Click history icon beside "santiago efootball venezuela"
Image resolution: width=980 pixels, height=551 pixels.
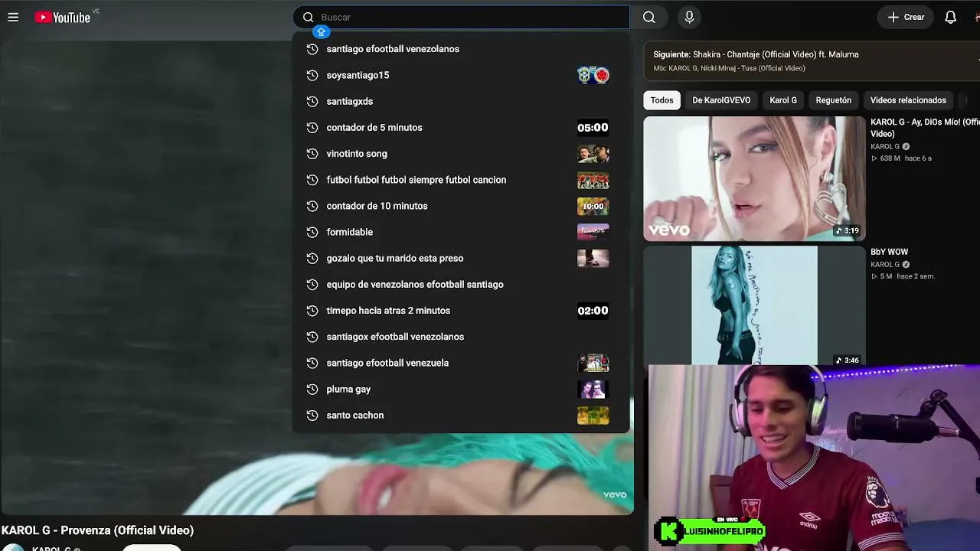[x=312, y=363]
